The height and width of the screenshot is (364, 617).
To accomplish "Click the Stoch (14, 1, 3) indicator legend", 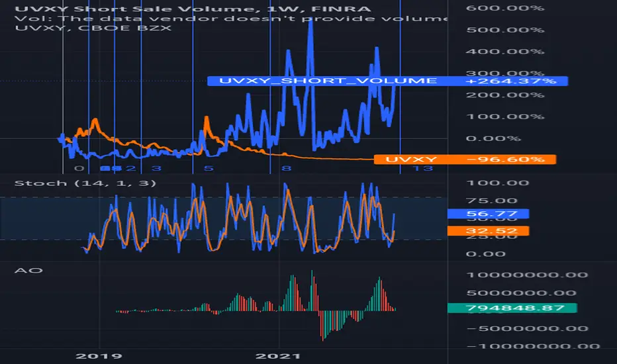I will 85,183.
